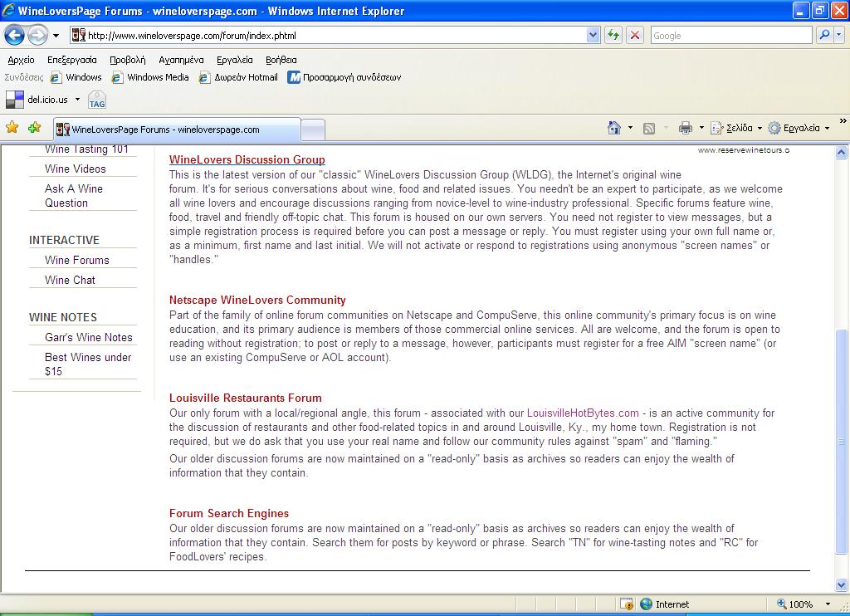
Task: Click the search magnifier icon
Action: point(824,35)
